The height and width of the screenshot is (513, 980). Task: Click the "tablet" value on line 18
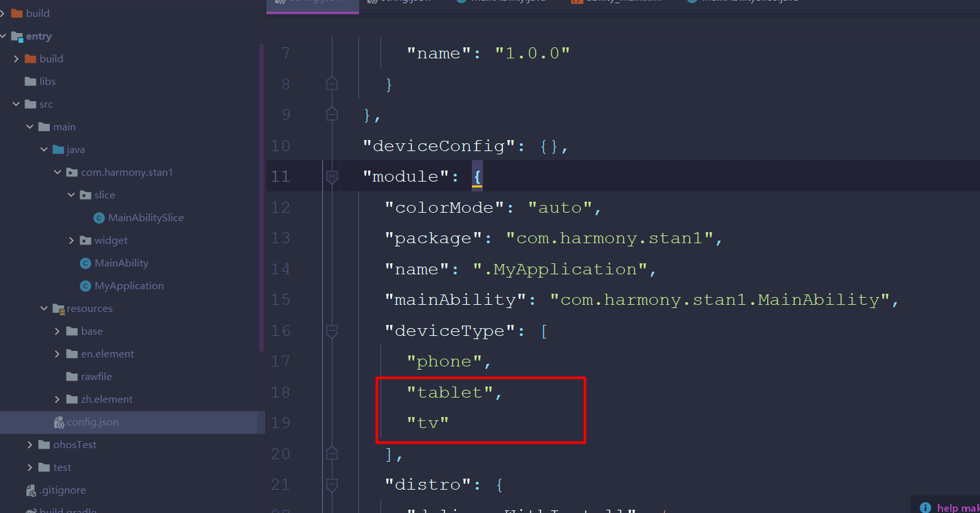(x=450, y=392)
